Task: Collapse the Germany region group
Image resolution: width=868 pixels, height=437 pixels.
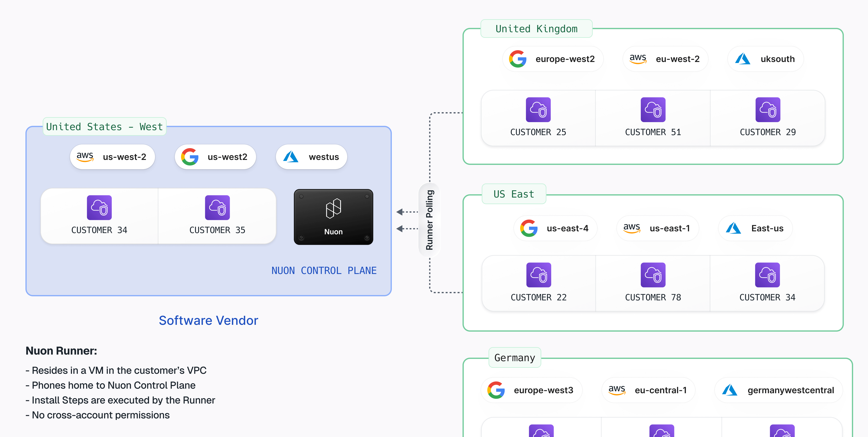Action: pos(515,358)
